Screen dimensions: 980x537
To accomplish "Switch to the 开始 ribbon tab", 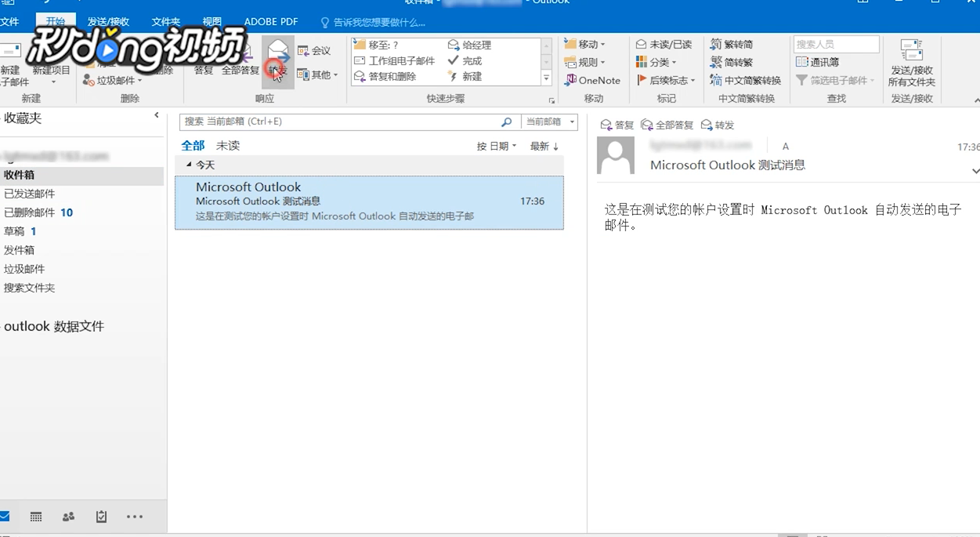I will 56,22.
